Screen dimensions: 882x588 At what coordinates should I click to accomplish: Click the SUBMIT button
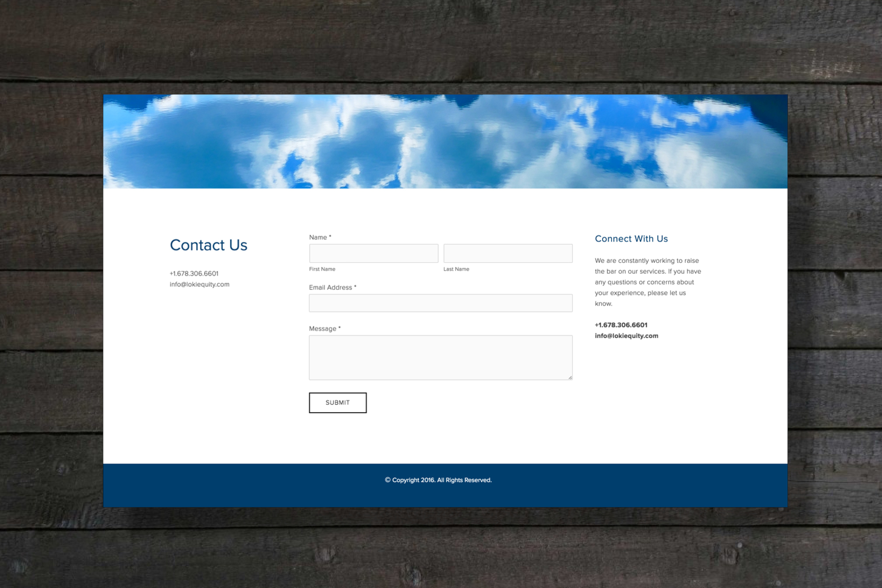(x=337, y=403)
